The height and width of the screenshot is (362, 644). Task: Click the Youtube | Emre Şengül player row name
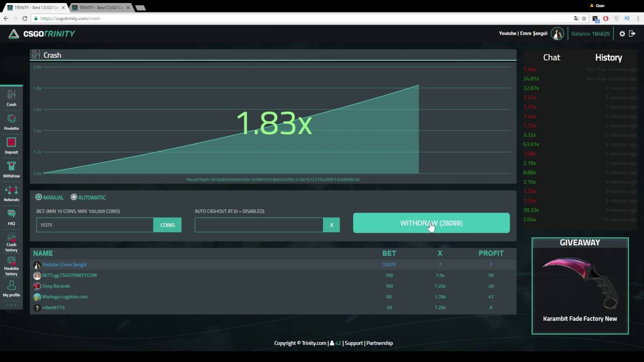coord(64,264)
